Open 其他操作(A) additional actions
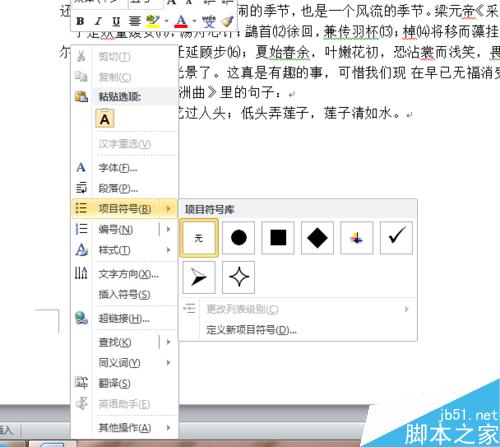Image resolution: width=500 pixels, height=447 pixels. coord(125,428)
